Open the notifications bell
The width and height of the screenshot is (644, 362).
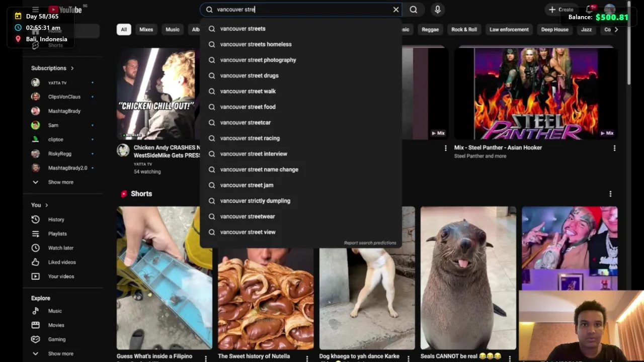pyautogui.click(x=590, y=10)
